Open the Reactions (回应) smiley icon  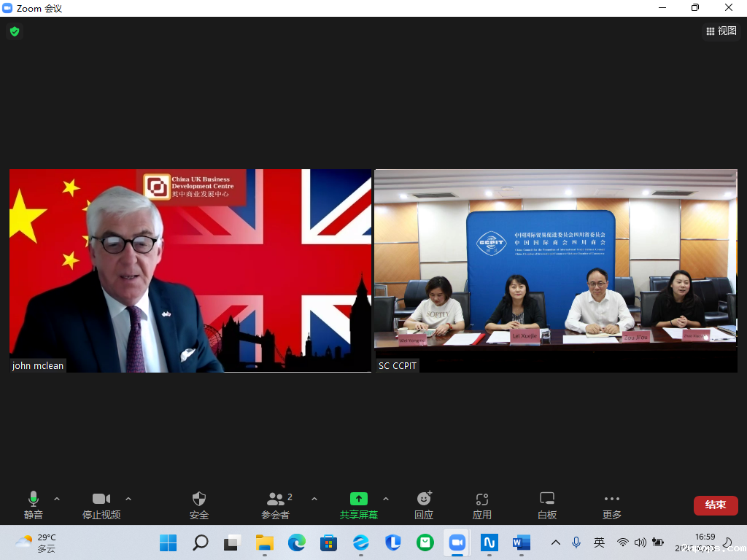[424, 505]
